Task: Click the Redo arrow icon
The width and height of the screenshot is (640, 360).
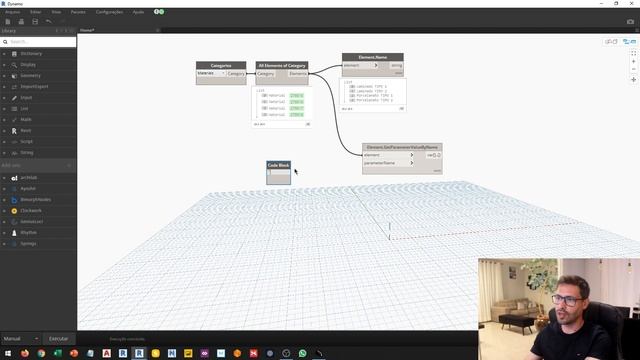Action: click(x=62, y=22)
